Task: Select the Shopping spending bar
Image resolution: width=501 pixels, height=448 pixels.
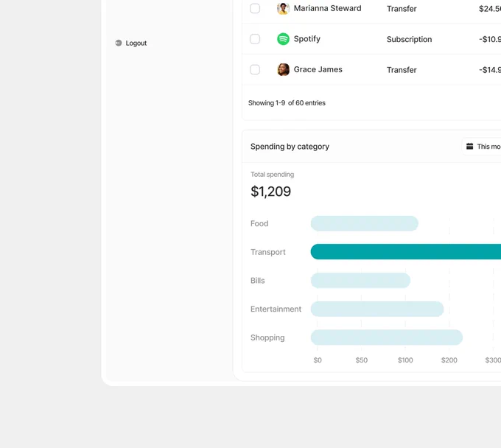Action: tap(387, 337)
